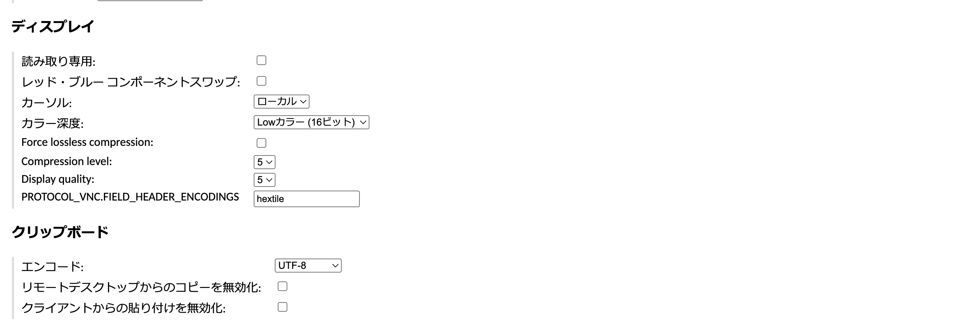Viewport: 980px width, 325px height.
Task: Expand the エンコード UTF-8 dropdown
Action: point(308,266)
